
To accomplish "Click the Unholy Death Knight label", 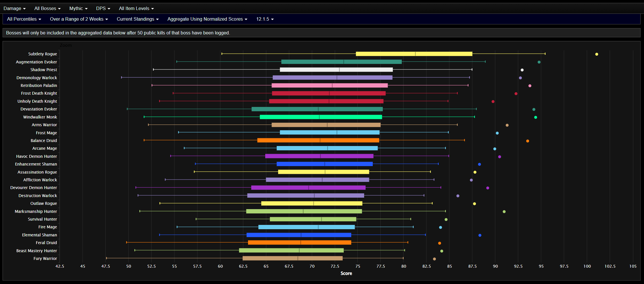I will coord(37,101).
